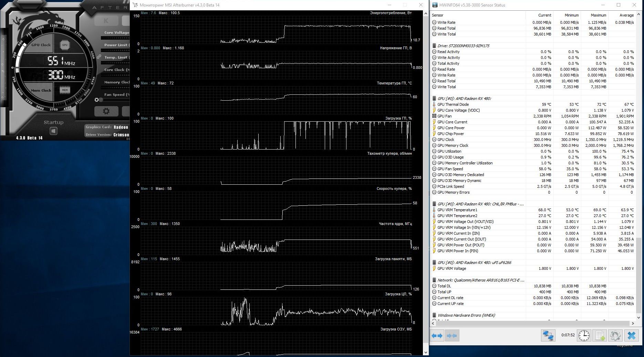The width and height of the screenshot is (644, 357).
Task: Click the Minimum column header
Action: 567,15
